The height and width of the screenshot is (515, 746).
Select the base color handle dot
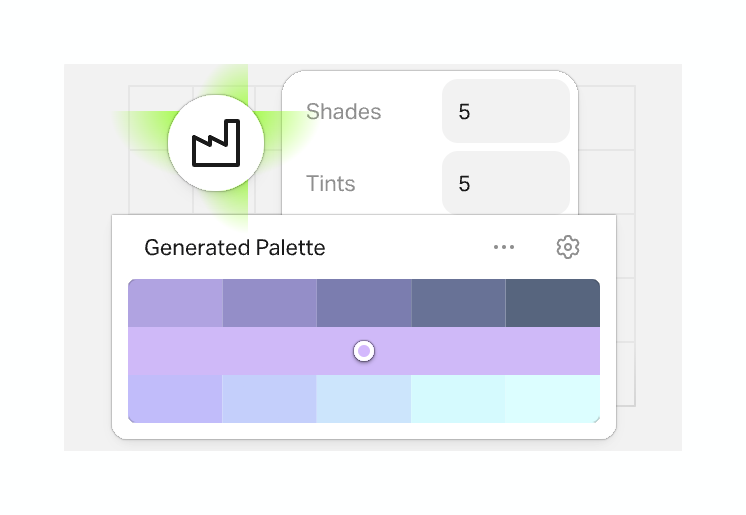[364, 351]
